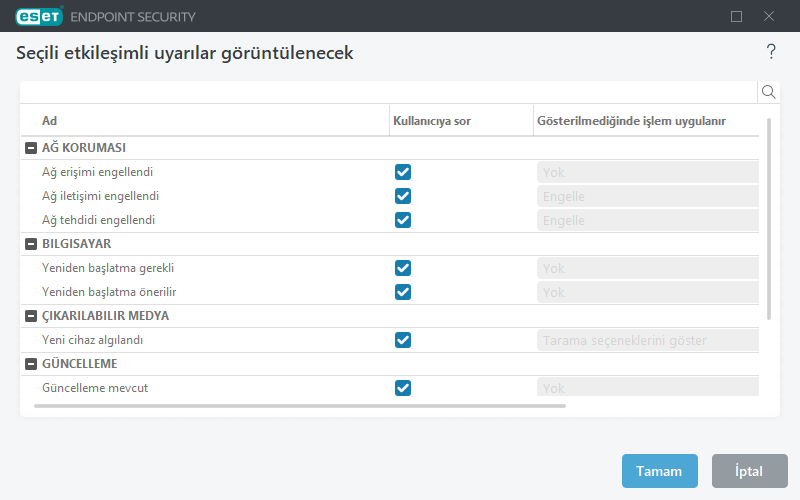Sort by the 'Ad' column header
This screenshot has width=800, height=500.
[50, 121]
